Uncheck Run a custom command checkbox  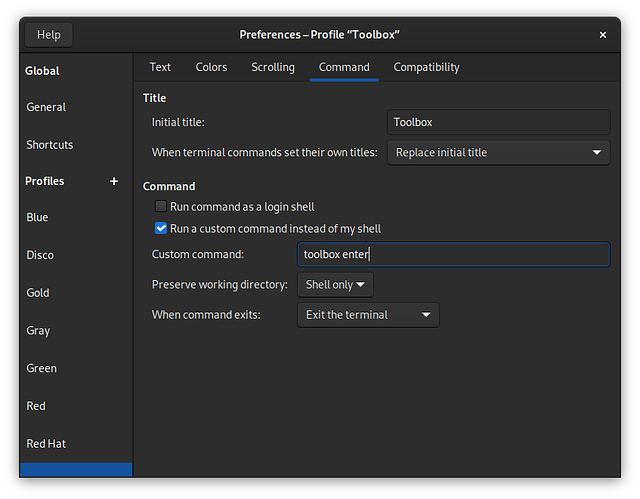tap(161, 229)
